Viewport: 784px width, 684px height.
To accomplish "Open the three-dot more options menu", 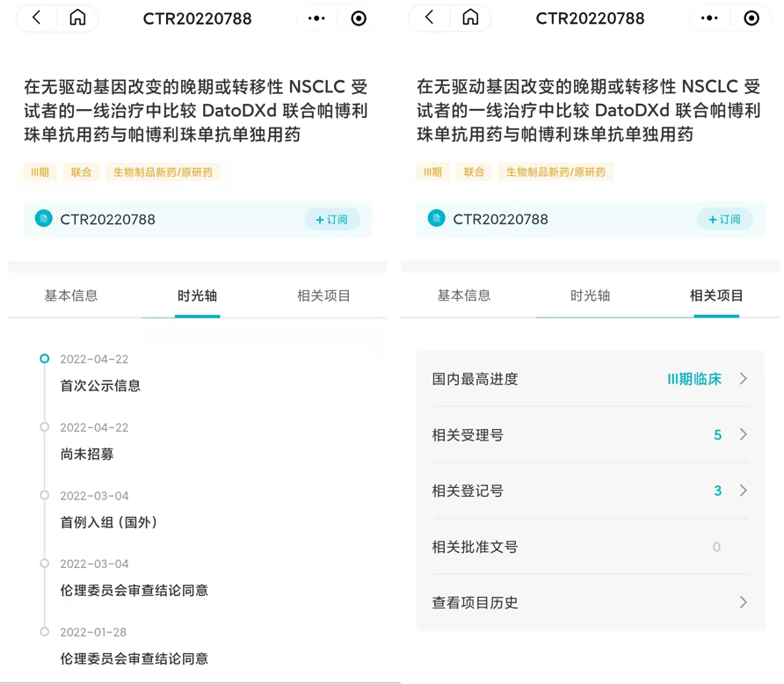I will tap(316, 18).
